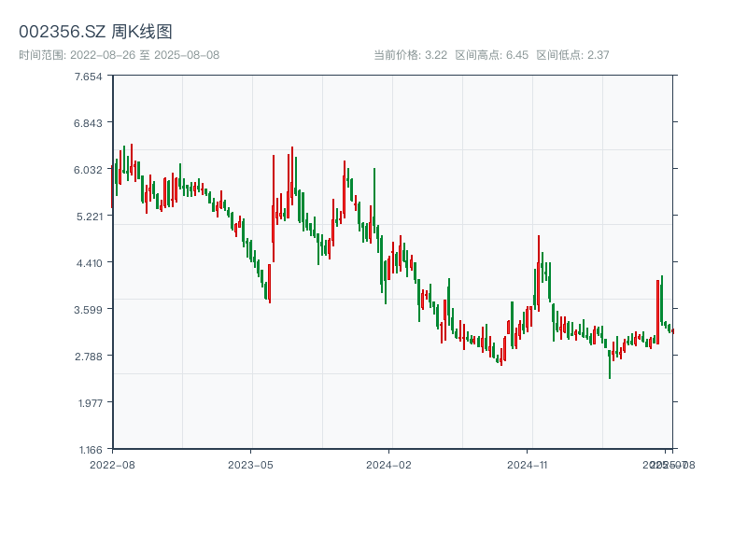The width and height of the screenshot is (747, 560).
Task: Click the y-axis value 6.843
Action: [x=88, y=123]
